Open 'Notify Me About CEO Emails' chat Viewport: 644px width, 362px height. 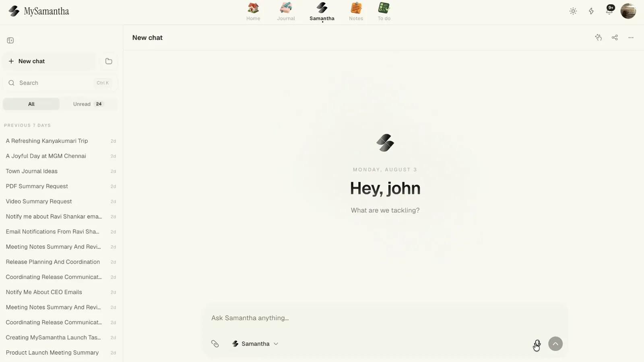pos(60,292)
